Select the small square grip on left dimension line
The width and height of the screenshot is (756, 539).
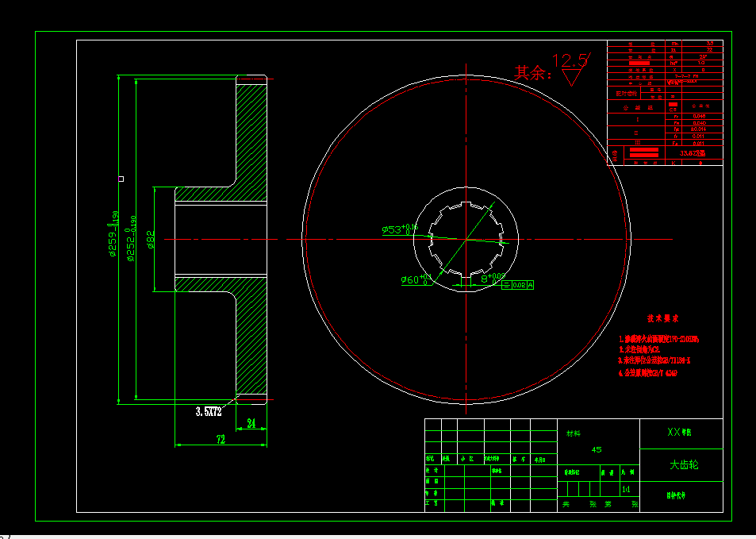point(121,179)
